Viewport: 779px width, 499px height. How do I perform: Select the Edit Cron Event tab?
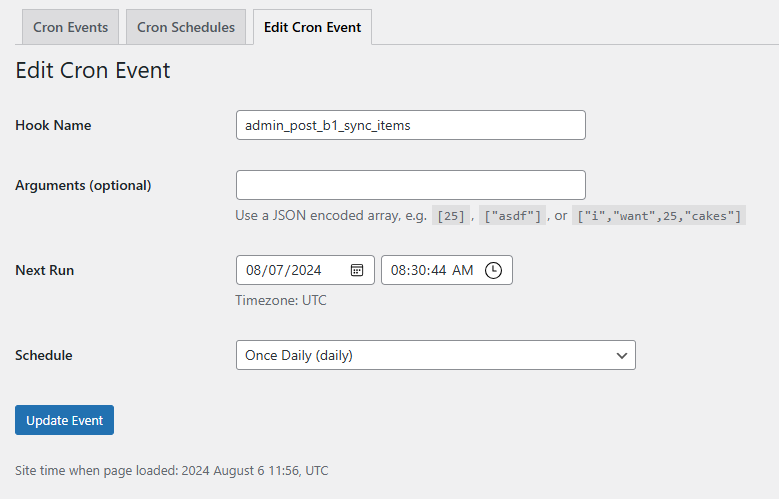point(312,27)
